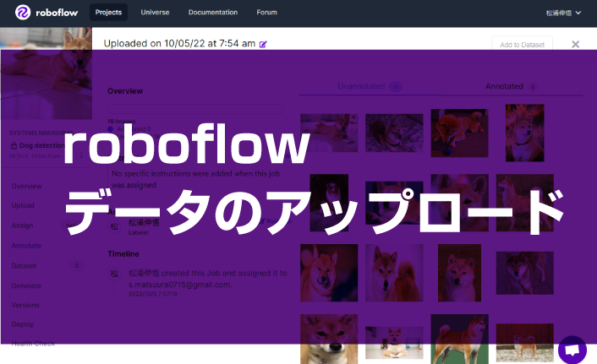Click the SYSTEMS NAKASHIMA workspace label

click(41, 133)
